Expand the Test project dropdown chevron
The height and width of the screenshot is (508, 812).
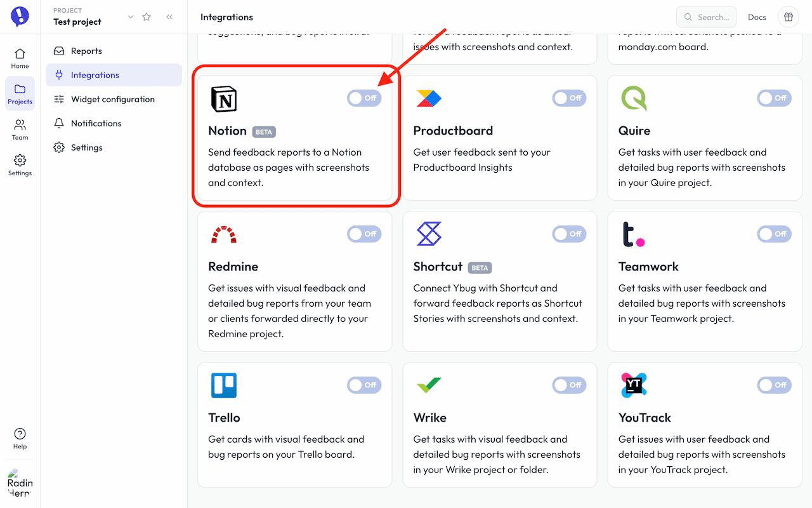[131, 17]
